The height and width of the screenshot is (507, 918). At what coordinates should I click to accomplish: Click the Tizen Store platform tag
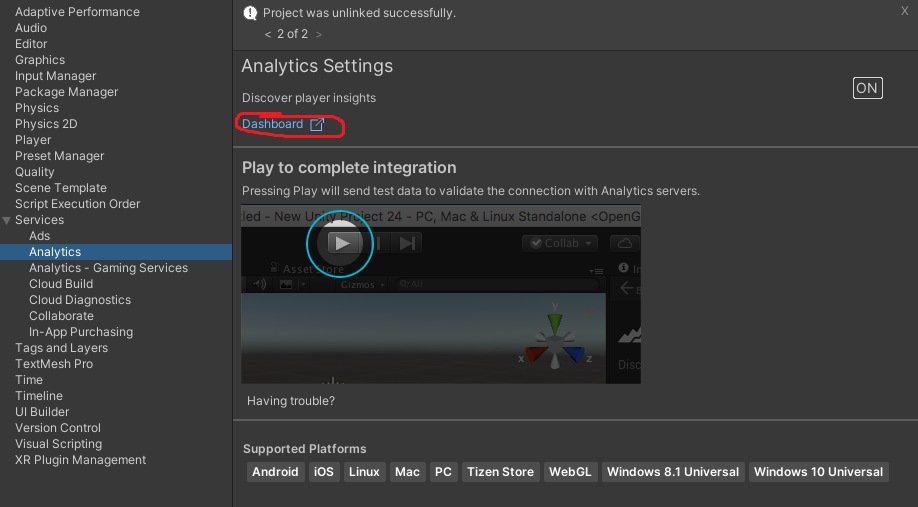click(501, 472)
